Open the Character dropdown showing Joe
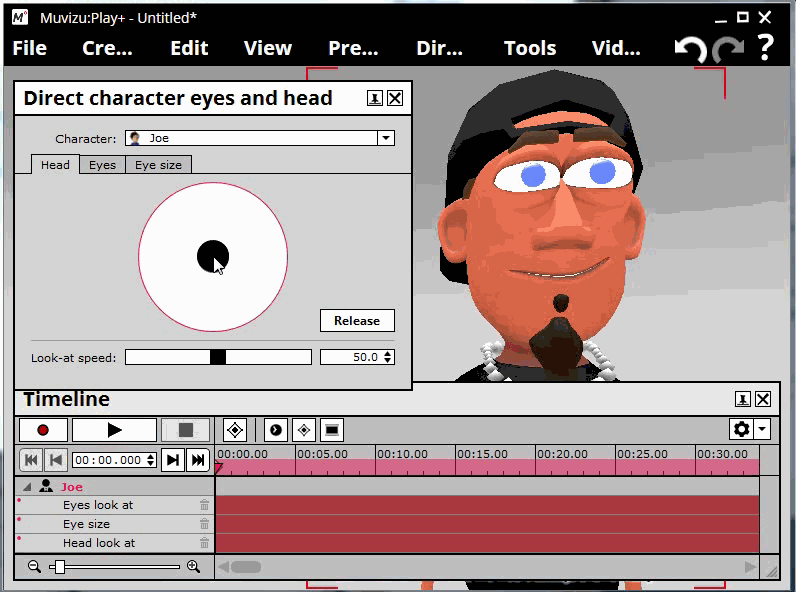This screenshot has height=592, width=796. point(259,138)
